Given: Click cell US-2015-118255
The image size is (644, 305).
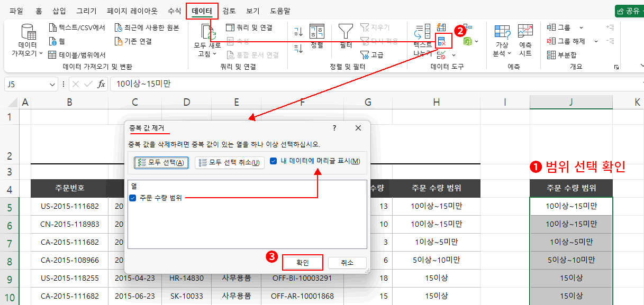Looking at the screenshot, I should click(69, 278).
